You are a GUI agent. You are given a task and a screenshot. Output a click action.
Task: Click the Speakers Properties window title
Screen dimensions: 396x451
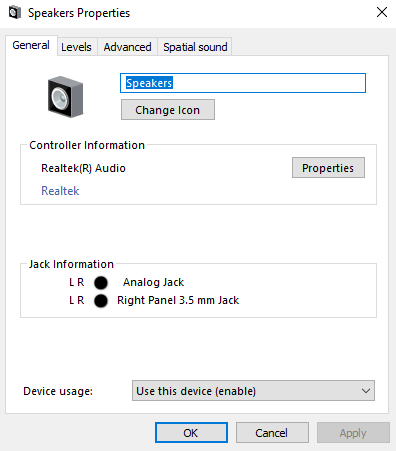tap(79, 13)
